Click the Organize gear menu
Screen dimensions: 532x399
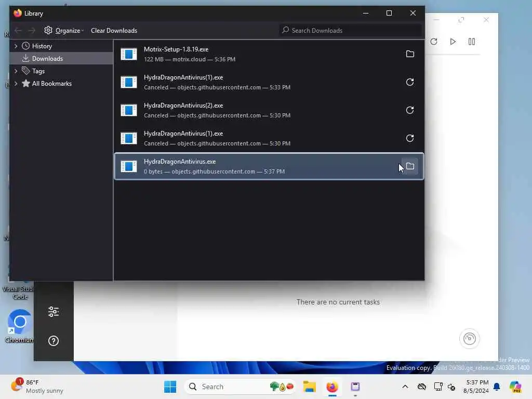pos(64,31)
